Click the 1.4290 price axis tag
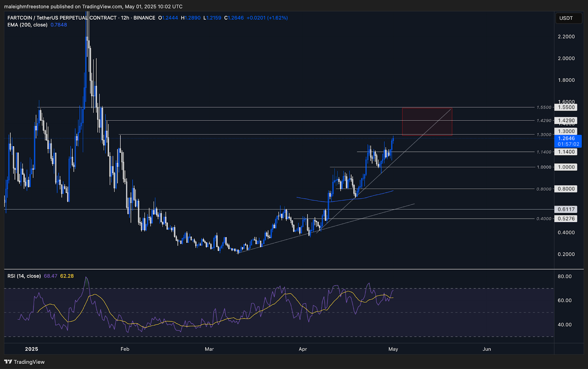The image size is (588, 369). coord(566,120)
